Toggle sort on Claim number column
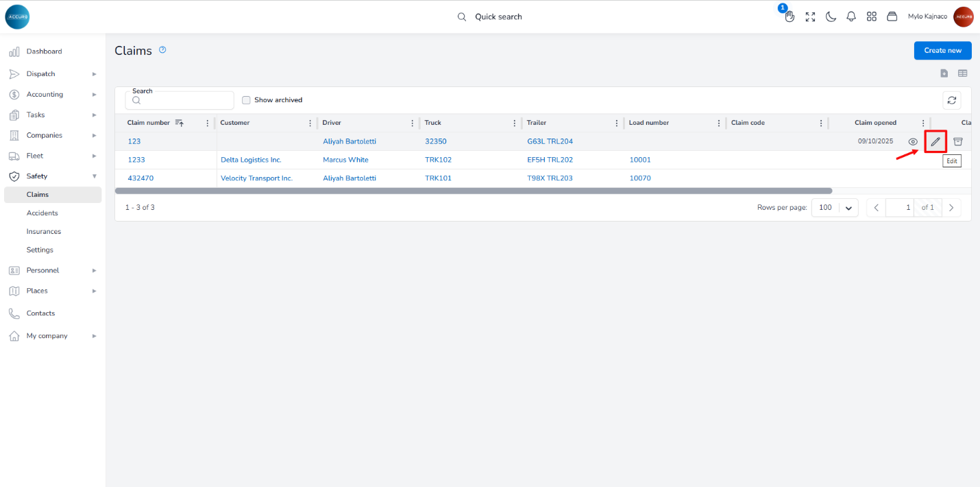Screen dimensions: 980x487 click(x=180, y=123)
